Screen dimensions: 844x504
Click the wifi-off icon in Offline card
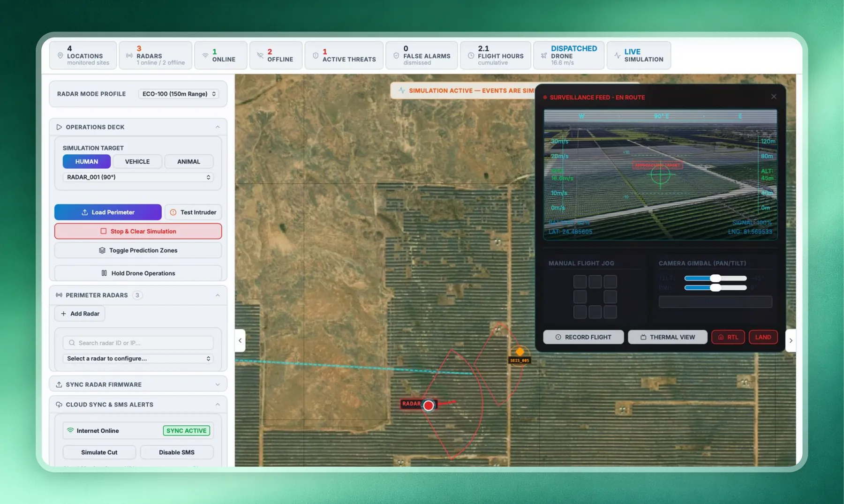260,55
